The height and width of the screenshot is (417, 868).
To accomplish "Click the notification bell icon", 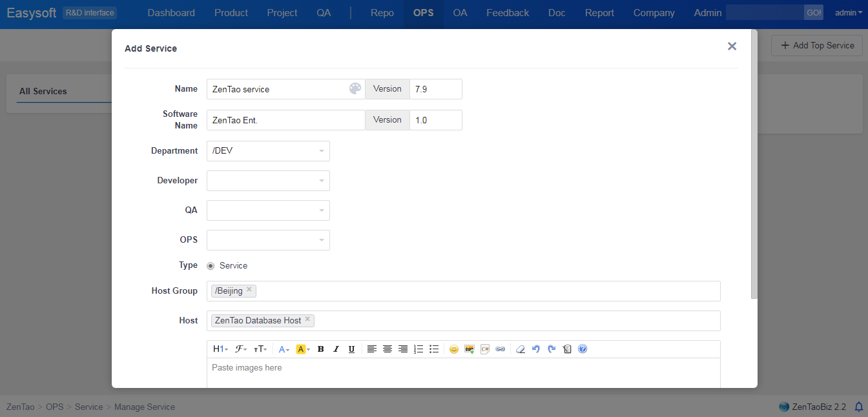I will pyautogui.click(x=858, y=407).
